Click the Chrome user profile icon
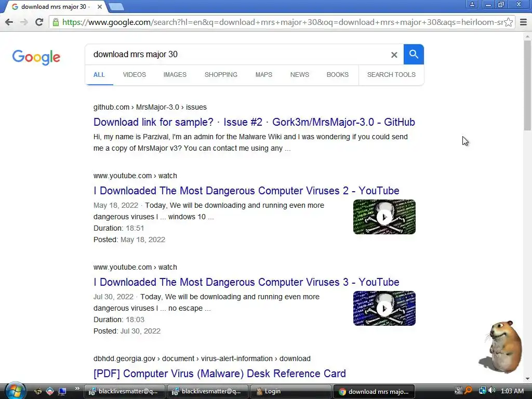This screenshot has height=399, width=532. coord(472,4)
